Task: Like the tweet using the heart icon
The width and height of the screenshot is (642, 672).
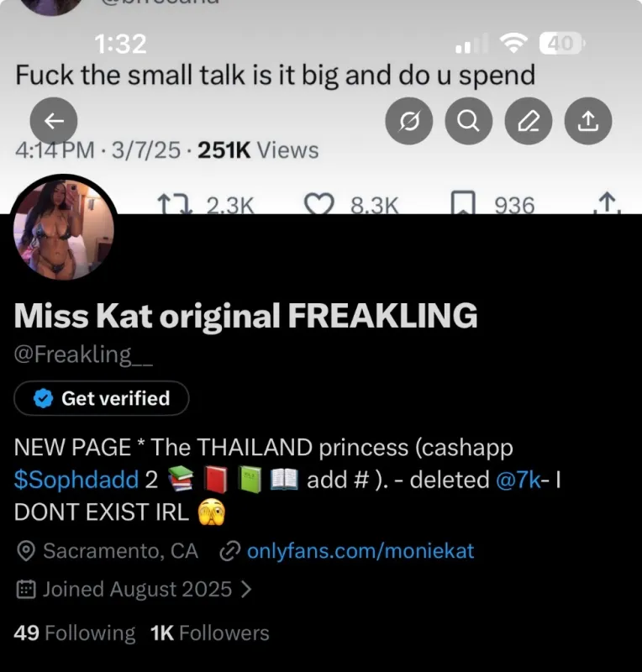Action: [319, 204]
